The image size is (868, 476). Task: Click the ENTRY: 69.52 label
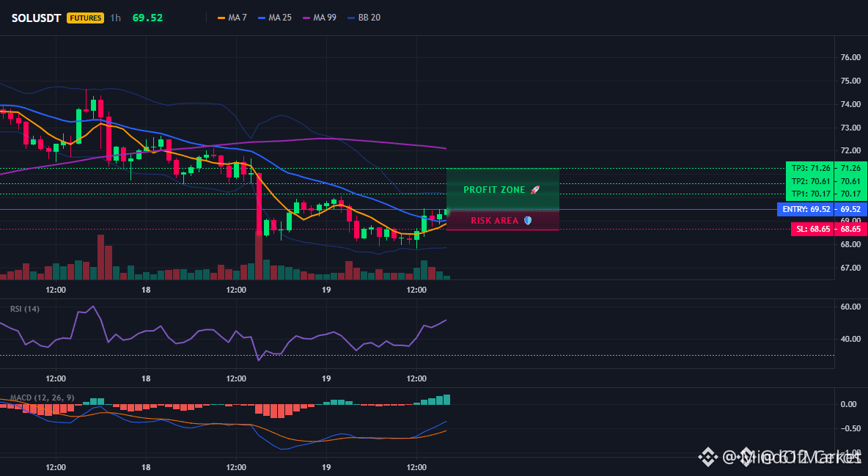pyautogui.click(x=806, y=210)
